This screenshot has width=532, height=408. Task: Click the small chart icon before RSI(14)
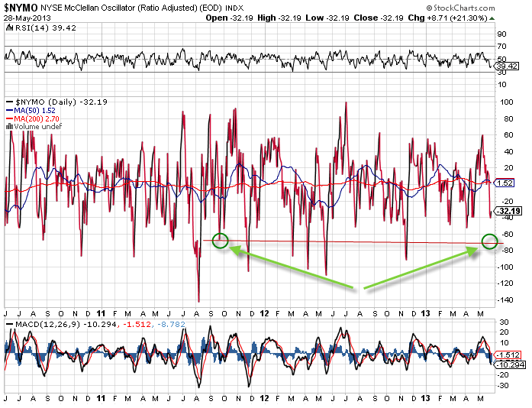10,28
